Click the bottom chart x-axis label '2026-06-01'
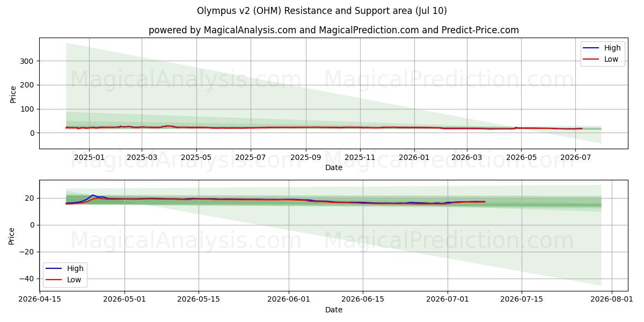Screen dimensions: 644x322 (x=289, y=301)
